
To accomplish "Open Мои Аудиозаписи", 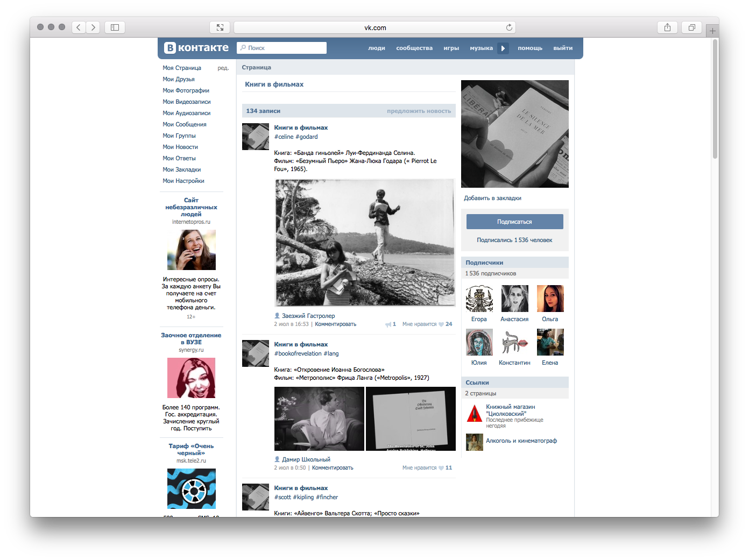I will tap(187, 113).
